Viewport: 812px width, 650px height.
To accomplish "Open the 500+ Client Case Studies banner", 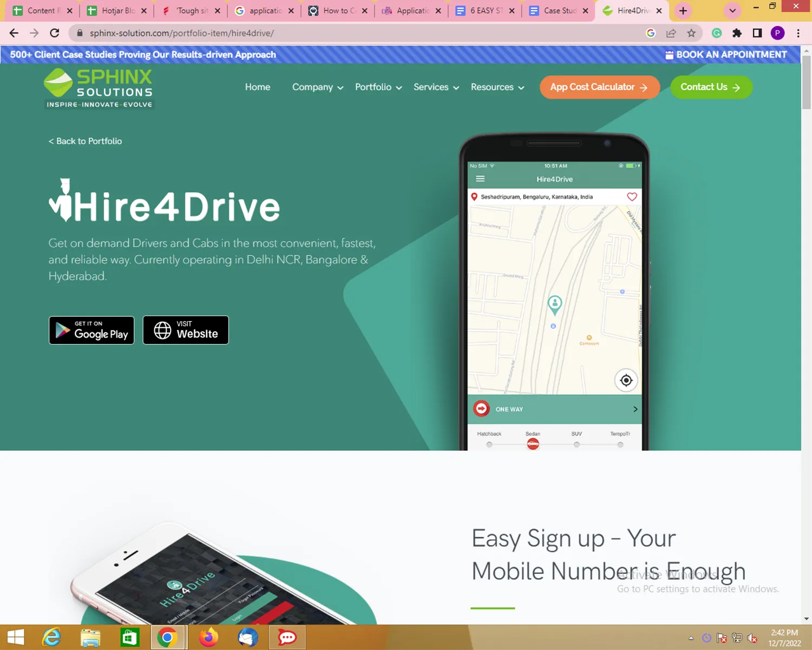I will coord(143,55).
